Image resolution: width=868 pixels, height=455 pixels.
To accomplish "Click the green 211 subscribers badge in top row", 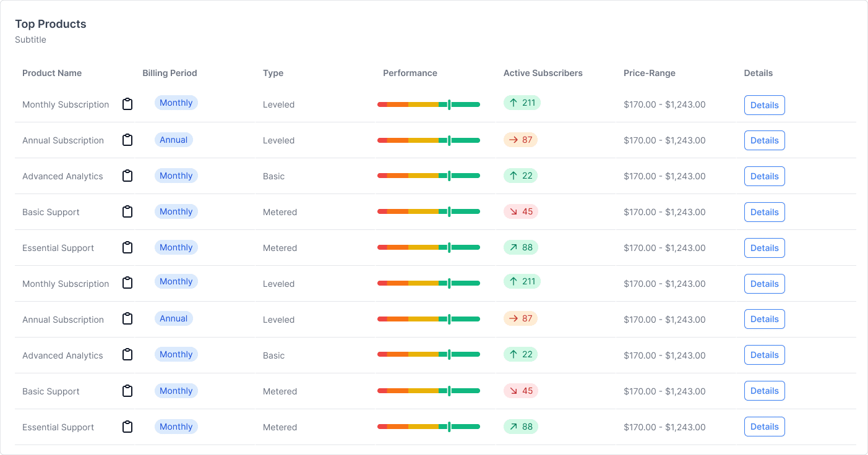I will [522, 103].
